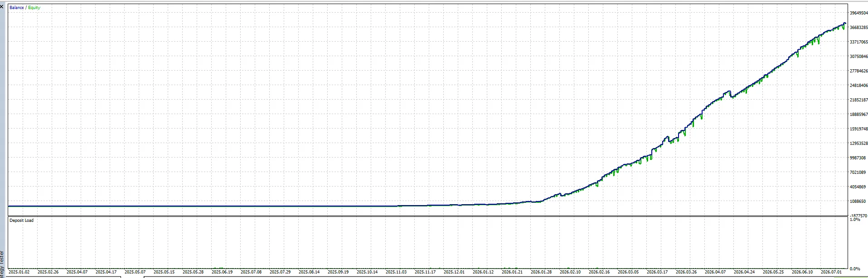Image resolution: width=868 pixels, height=278 pixels.
Task: Click the blue Balance legend label
Action: tap(16, 8)
